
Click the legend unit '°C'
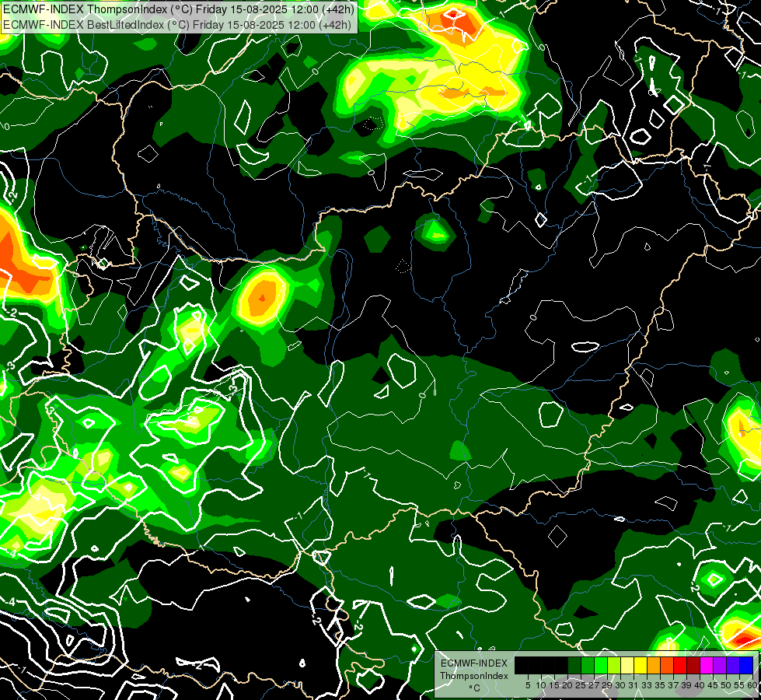475,688
